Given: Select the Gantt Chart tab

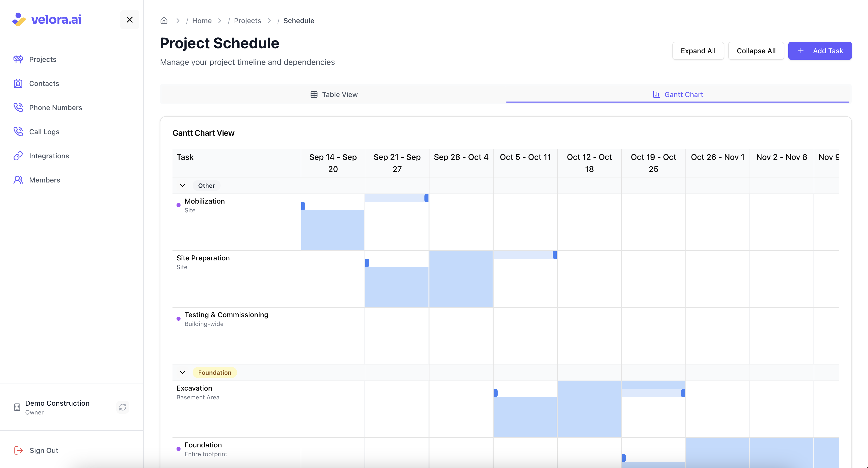Looking at the screenshot, I should coord(678,95).
